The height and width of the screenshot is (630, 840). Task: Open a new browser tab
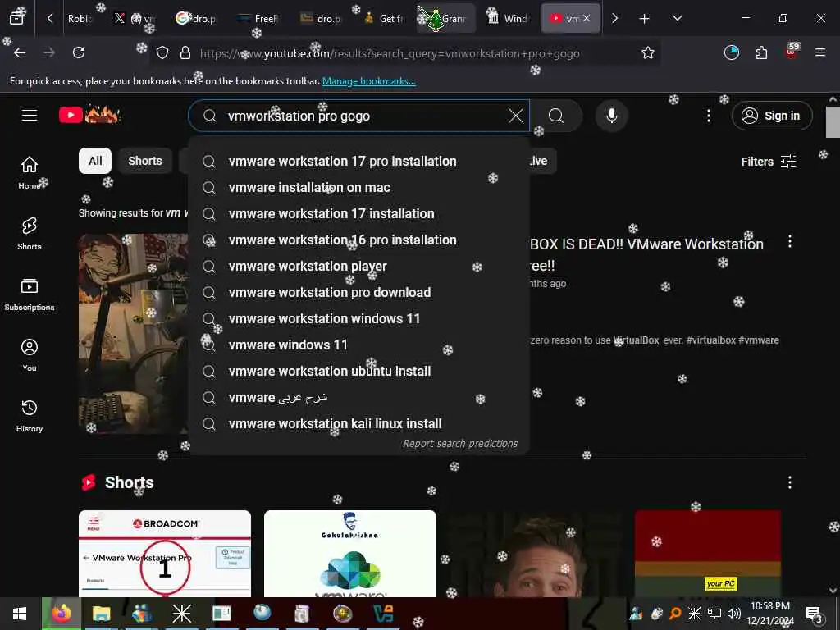click(644, 19)
